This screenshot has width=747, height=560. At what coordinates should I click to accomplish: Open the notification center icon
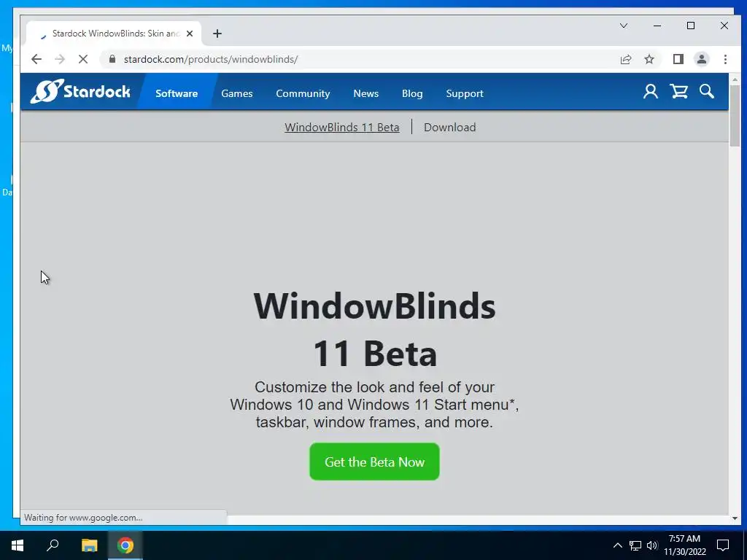click(x=723, y=545)
